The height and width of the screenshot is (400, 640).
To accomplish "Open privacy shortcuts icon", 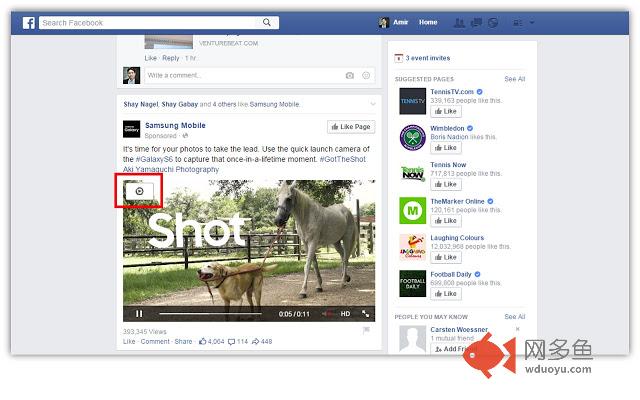I will click(x=518, y=23).
